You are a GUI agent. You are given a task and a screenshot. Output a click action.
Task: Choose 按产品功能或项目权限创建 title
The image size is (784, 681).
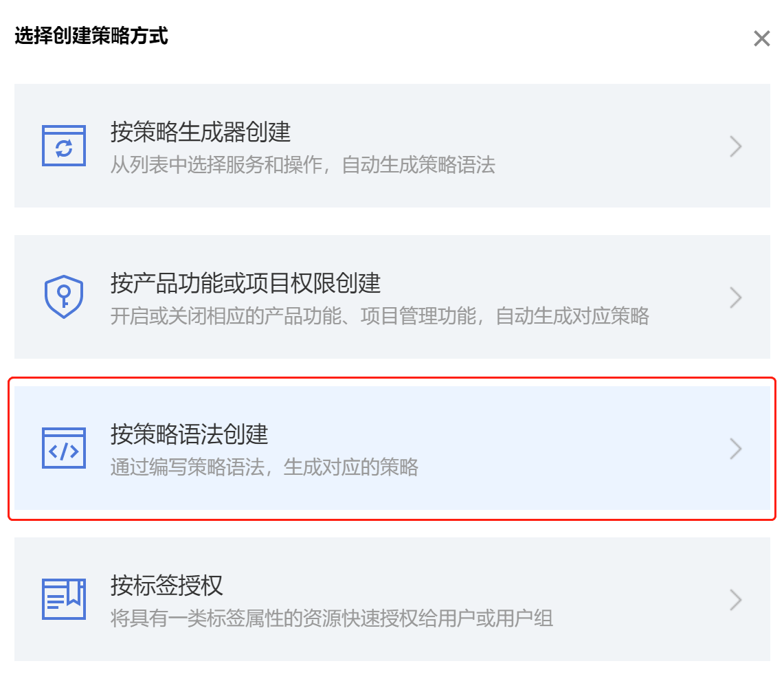tap(245, 283)
